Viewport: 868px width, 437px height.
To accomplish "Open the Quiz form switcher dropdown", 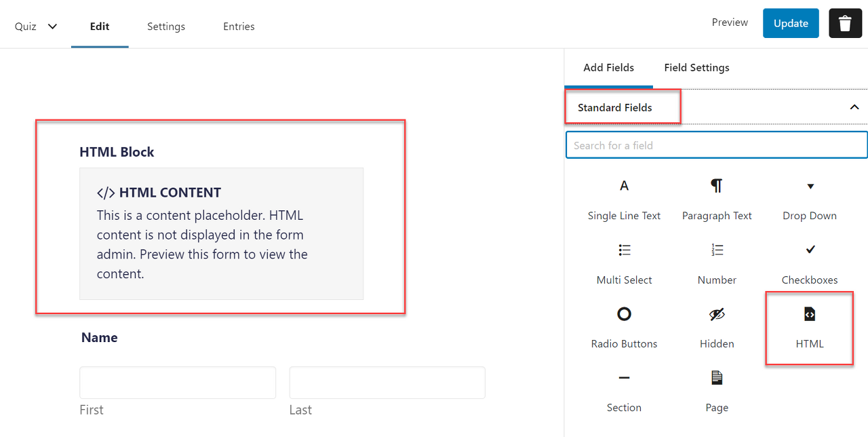I will 36,26.
